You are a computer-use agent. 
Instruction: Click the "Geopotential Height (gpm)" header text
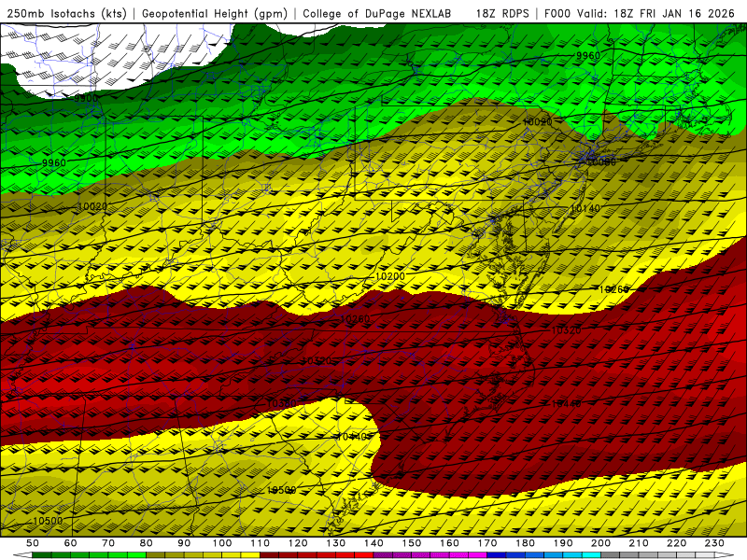pos(215,13)
